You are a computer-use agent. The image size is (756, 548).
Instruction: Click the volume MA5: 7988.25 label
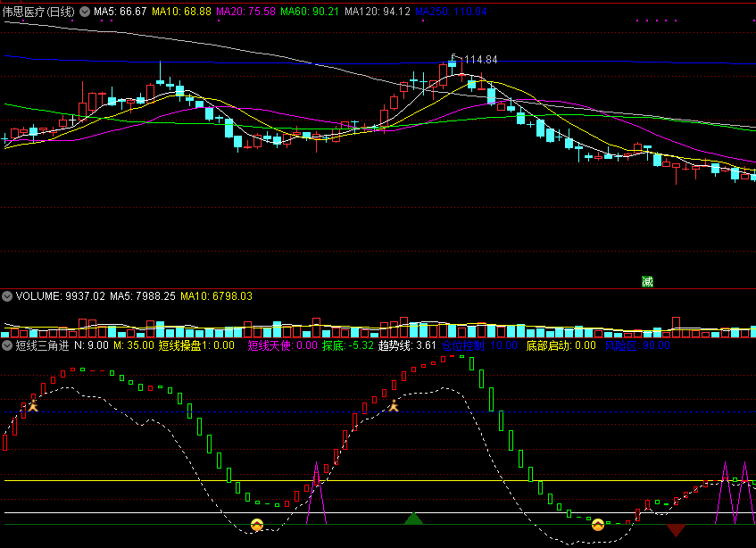point(143,296)
